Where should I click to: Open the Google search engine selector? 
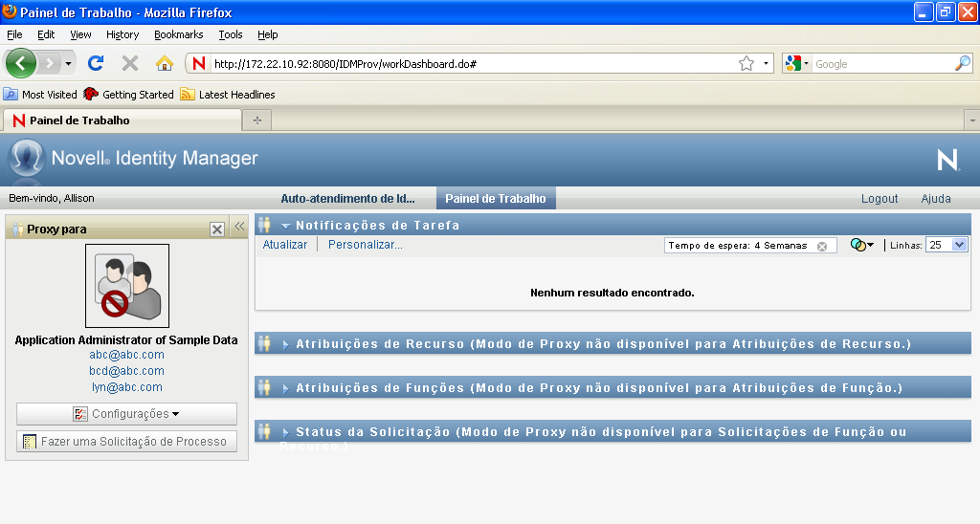pos(797,64)
